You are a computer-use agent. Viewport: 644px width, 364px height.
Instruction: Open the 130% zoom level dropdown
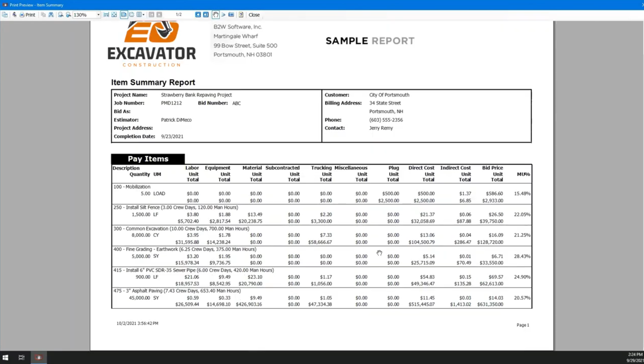[98, 15]
